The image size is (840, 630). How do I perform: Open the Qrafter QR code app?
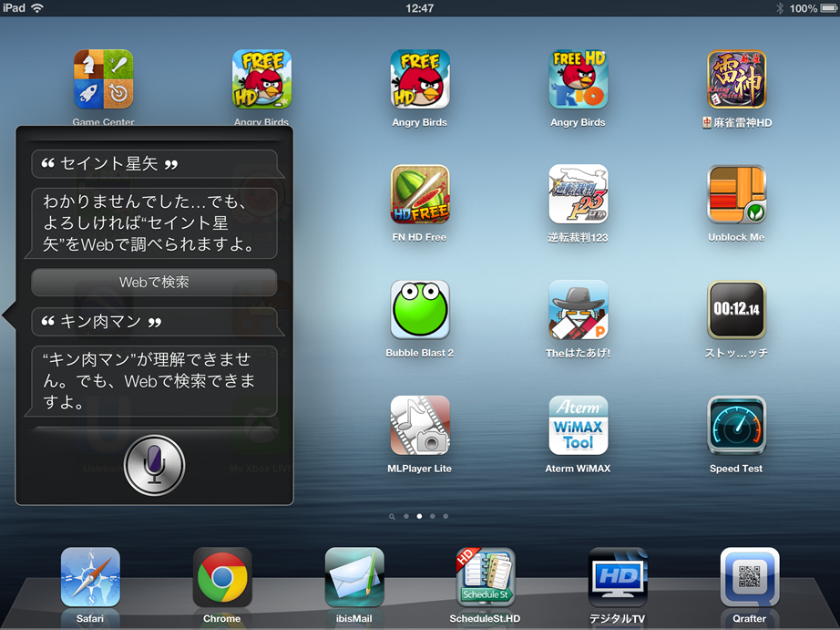(x=750, y=577)
